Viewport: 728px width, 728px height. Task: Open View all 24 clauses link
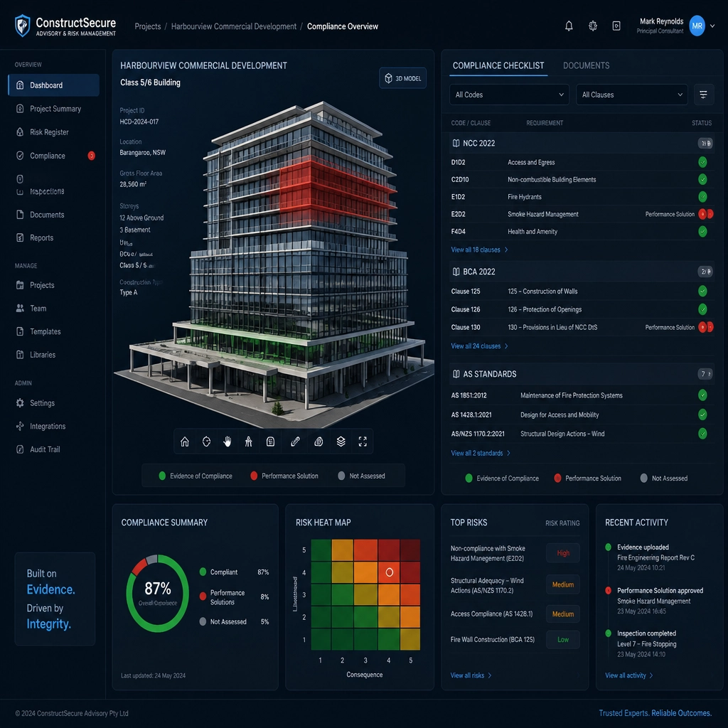click(x=479, y=346)
